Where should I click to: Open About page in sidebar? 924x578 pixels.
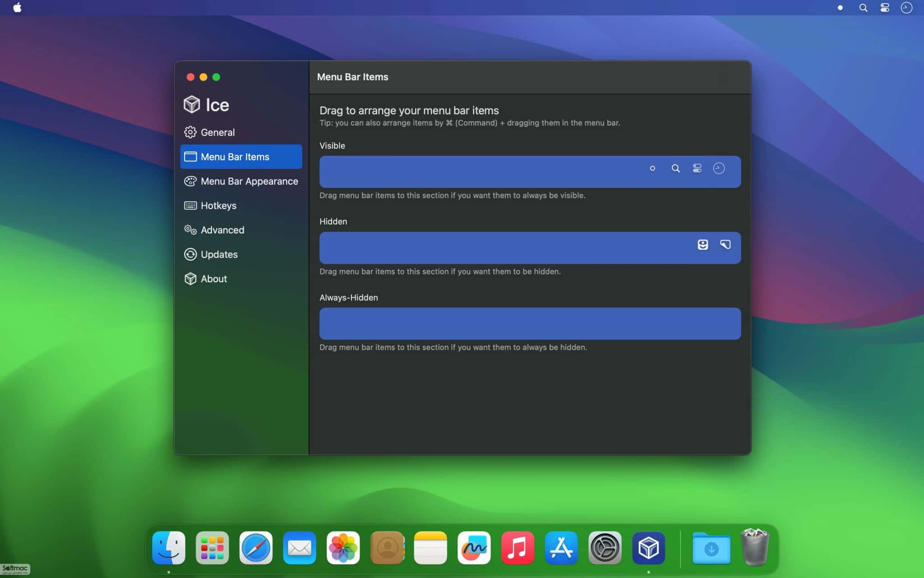[x=241, y=279]
